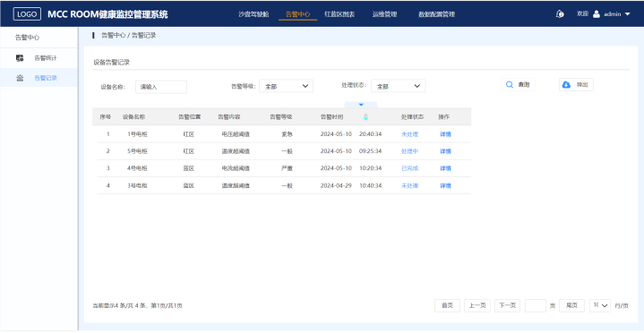Click the 严重 level cell
644x333 pixels.
click(x=288, y=168)
